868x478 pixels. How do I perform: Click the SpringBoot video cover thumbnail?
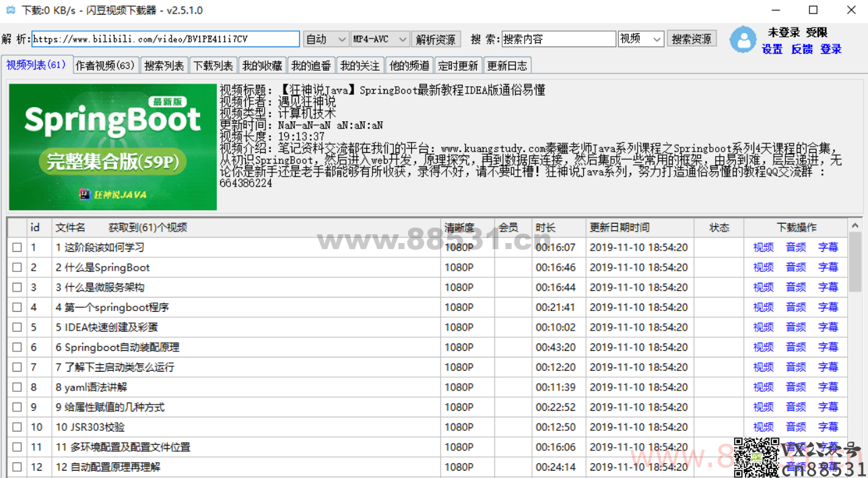(x=113, y=147)
